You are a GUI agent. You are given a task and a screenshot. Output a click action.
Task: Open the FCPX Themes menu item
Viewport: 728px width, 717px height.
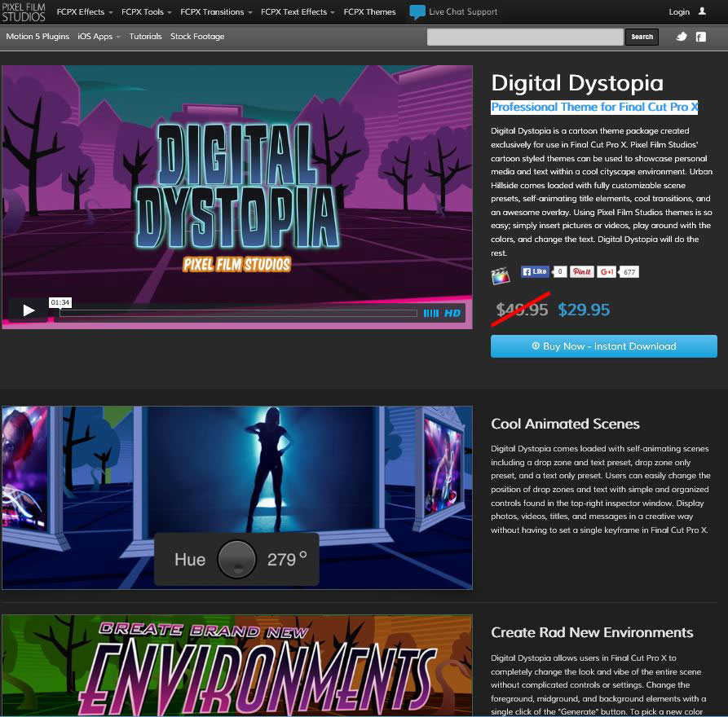tap(369, 12)
